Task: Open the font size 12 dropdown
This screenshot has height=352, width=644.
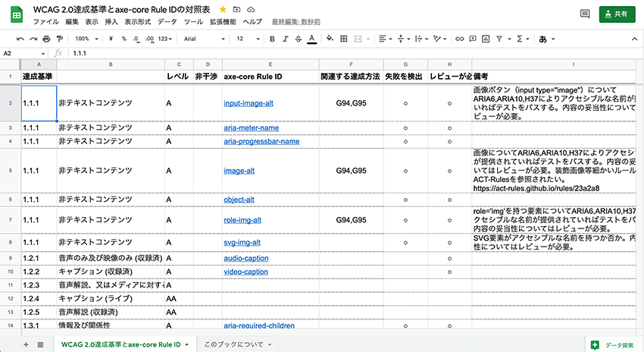Action: click(x=248, y=39)
